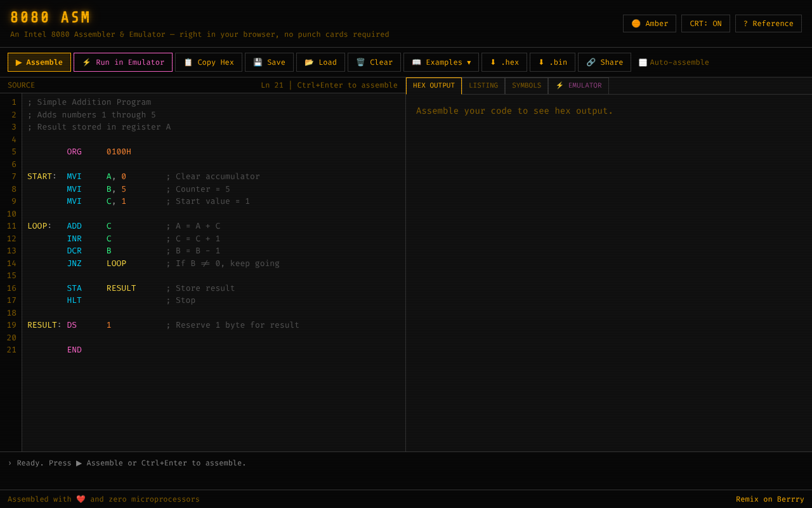Click the Load button
Viewport: 812px width, 508px height.
(320, 62)
